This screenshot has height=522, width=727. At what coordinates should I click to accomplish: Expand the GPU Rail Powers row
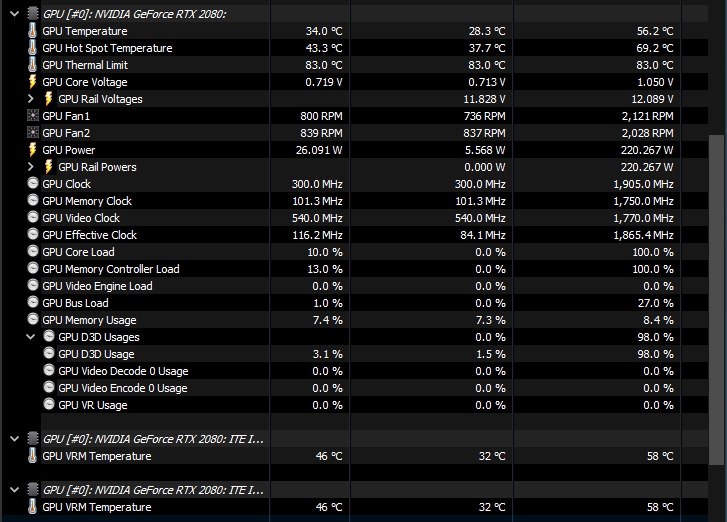point(31,167)
